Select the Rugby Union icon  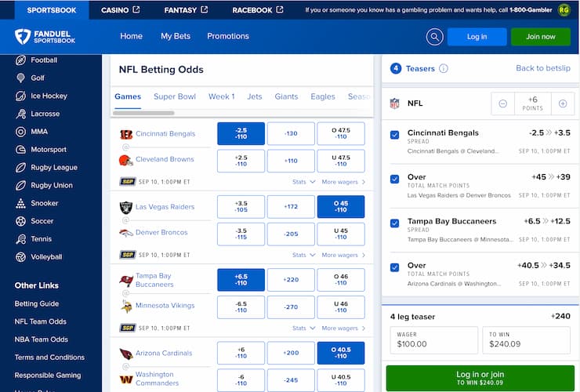point(20,186)
